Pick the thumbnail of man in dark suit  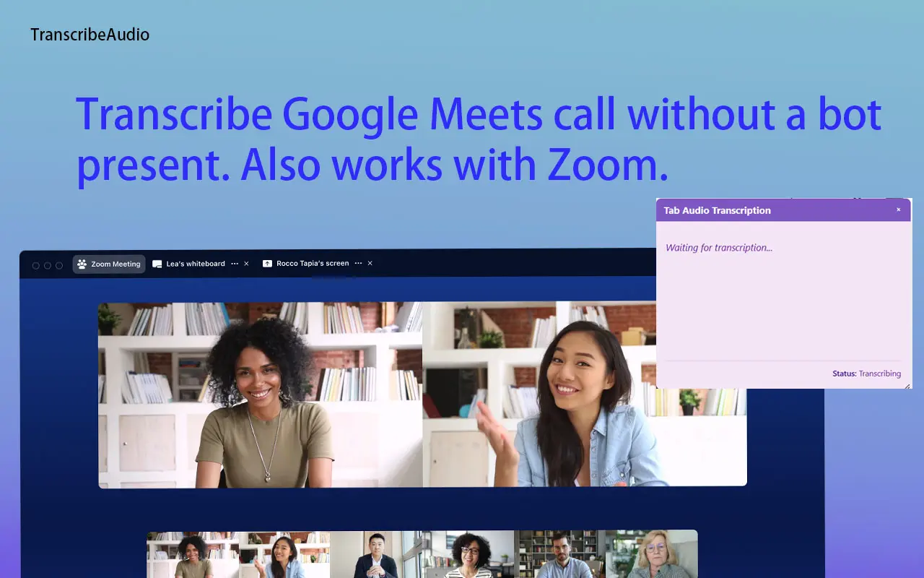(x=375, y=555)
